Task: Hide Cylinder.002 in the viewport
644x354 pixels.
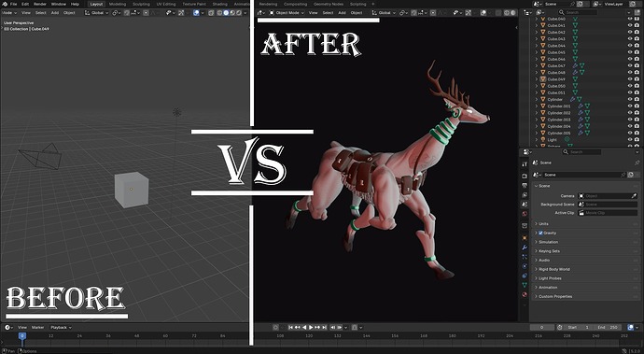Action: click(630, 113)
